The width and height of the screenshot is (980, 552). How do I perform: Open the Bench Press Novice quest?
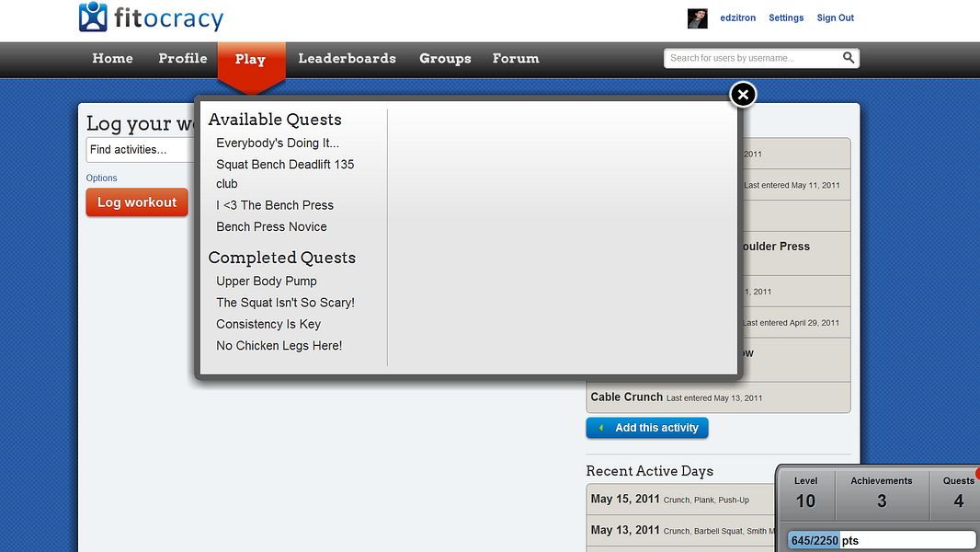tap(271, 227)
